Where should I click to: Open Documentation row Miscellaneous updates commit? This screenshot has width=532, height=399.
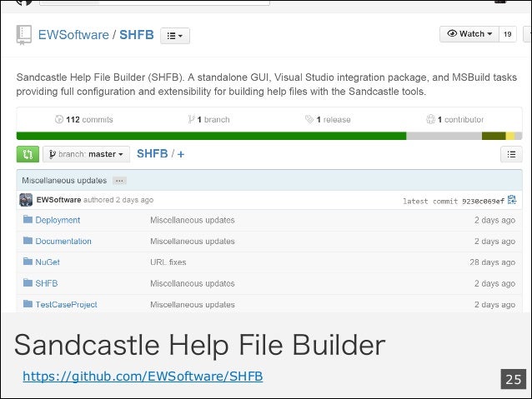(193, 241)
